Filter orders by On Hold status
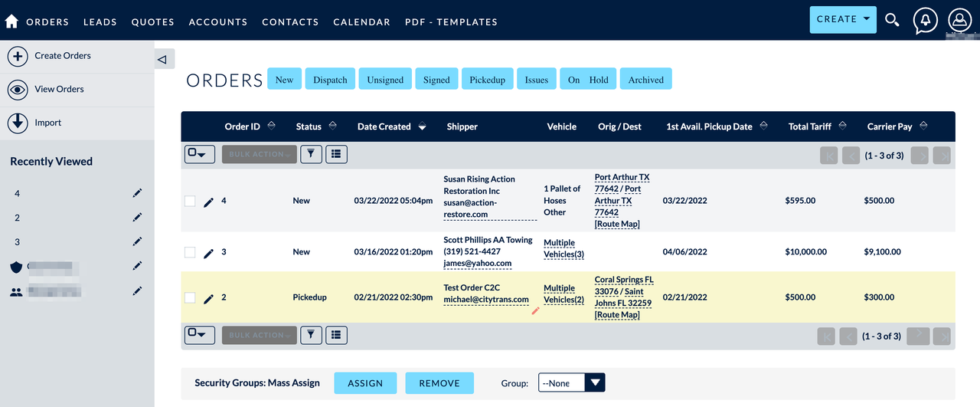 pyautogui.click(x=588, y=79)
